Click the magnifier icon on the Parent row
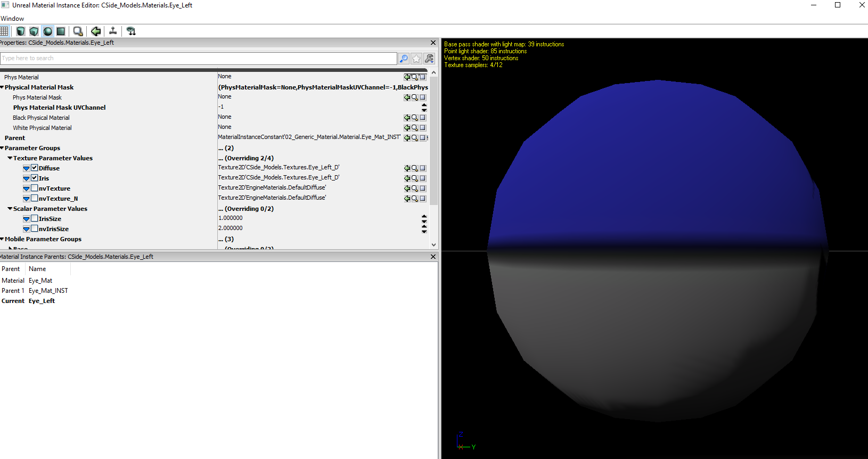 coord(415,138)
